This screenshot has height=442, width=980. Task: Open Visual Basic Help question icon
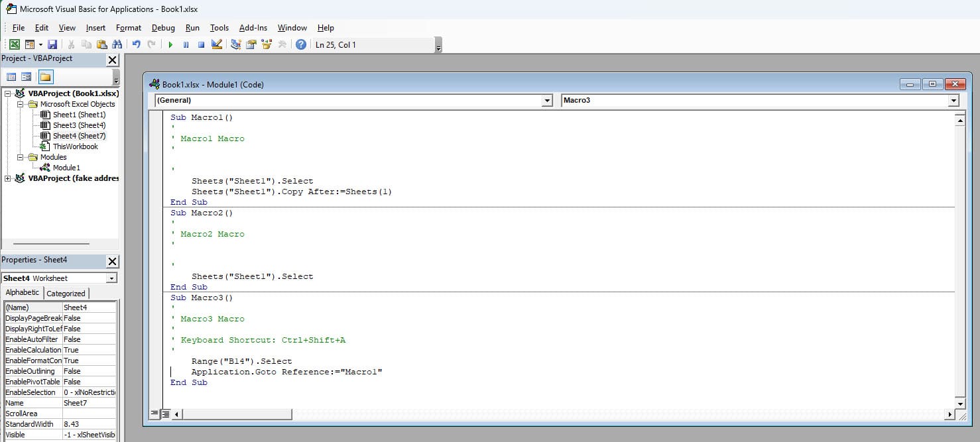coord(301,44)
